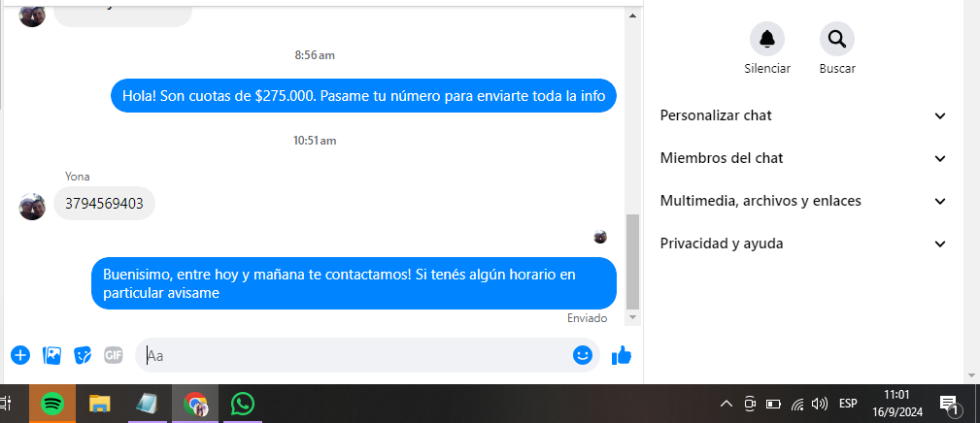980x423 pixels.
Task: Expand Multimedia, archivos y enlaces section
Action: click(803, 201)
